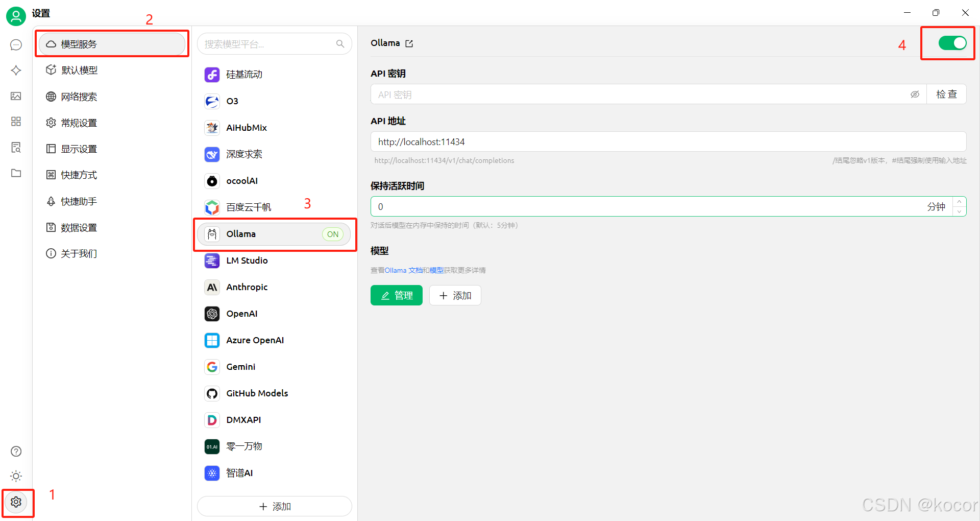Click the green 管理 models button
This screenshot has width=980, height=521.
coord(397,295)
